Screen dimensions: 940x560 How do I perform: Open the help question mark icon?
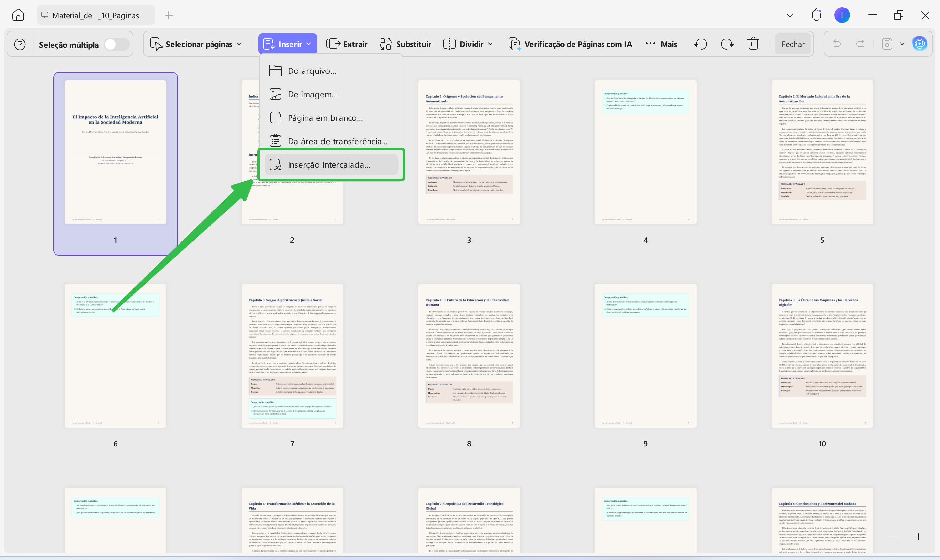[x=20, y=44]
